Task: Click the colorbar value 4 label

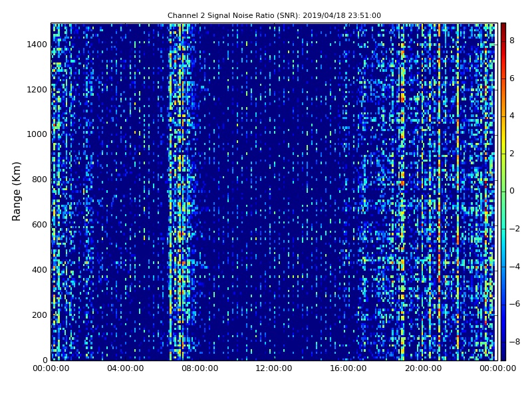Action: click(x=512, y=116)
